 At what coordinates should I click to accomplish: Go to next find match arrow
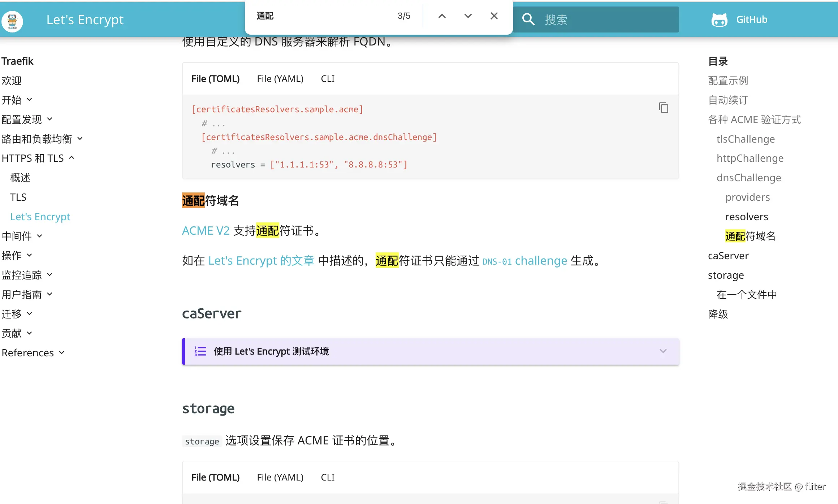468,16
